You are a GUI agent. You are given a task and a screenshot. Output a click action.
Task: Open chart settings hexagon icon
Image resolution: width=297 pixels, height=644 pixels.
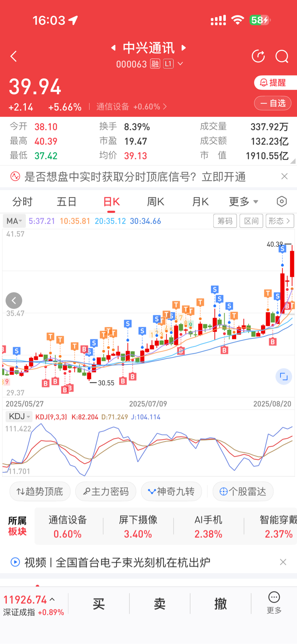pyautogui.click(x=282, y=202)
